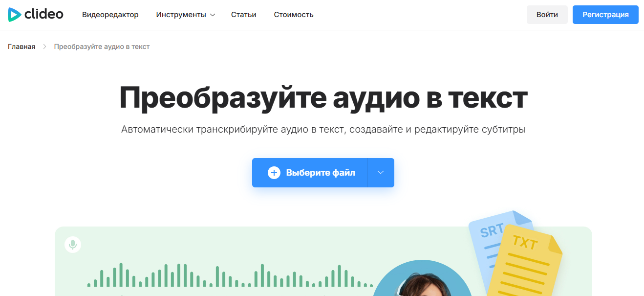The width and height of the screenshot is (644, 296).
Task: Click the microphone icon in green panel
Action: click(73, 244)
